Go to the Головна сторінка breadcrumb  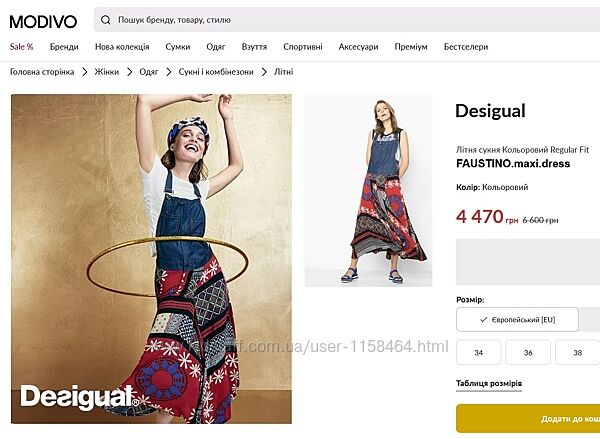click(x=42, y=72)
